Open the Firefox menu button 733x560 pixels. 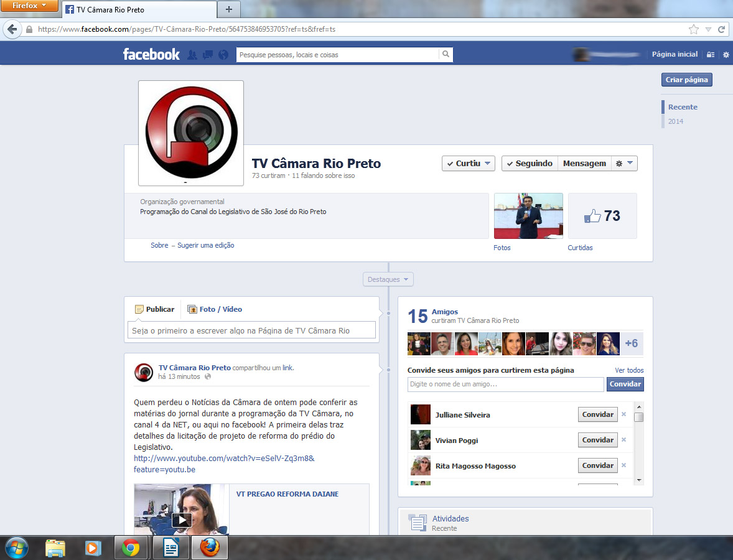(29, 6)
